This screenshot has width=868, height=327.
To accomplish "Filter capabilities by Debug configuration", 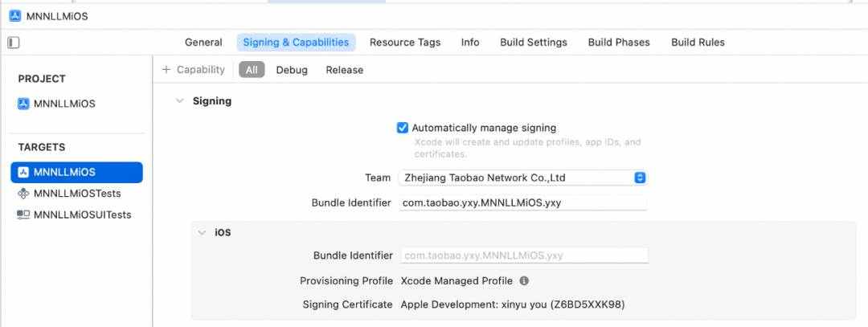I will (292, 70).
